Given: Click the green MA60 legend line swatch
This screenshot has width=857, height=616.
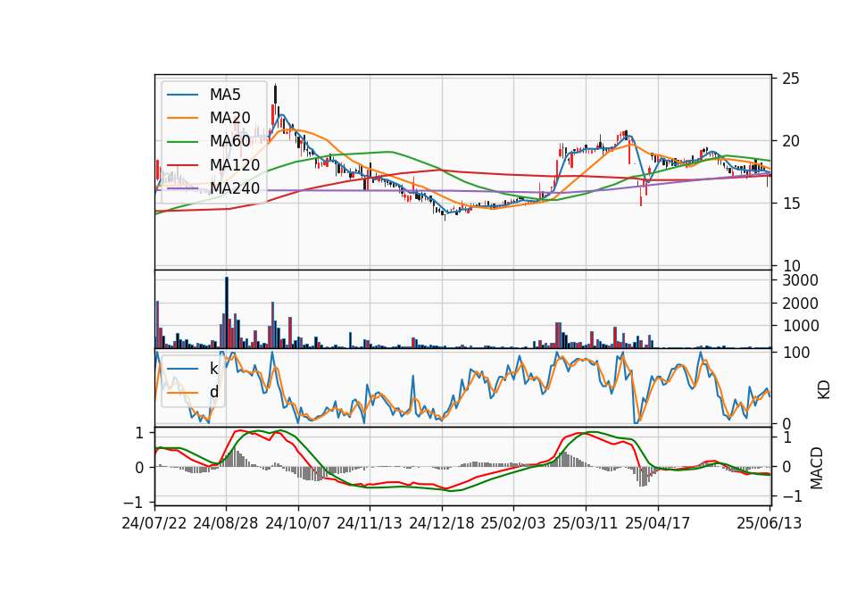Looking at the screenshot, I should pyautogui.click(x=182, y=142).
